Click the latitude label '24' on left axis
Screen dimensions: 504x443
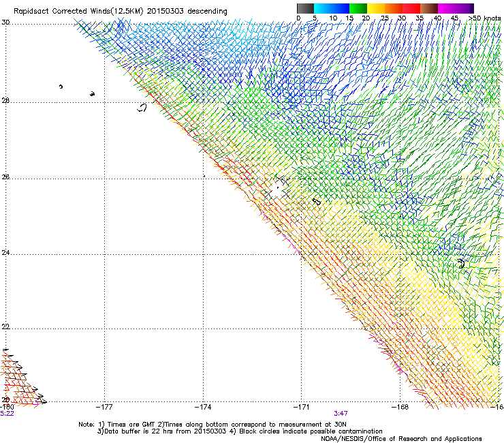click(x=5, y=253)
